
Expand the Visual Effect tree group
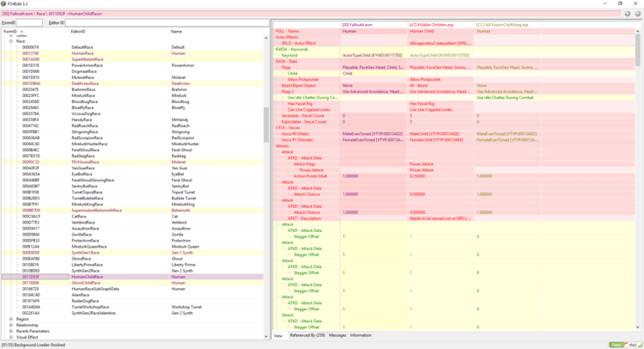click(11, 337)
